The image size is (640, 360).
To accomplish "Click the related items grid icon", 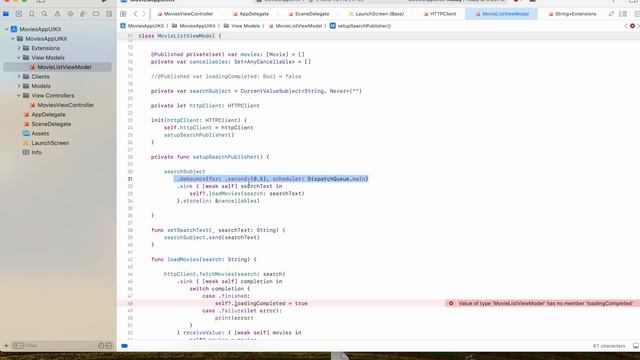I will pyautogui.click(x=123, y=14).
